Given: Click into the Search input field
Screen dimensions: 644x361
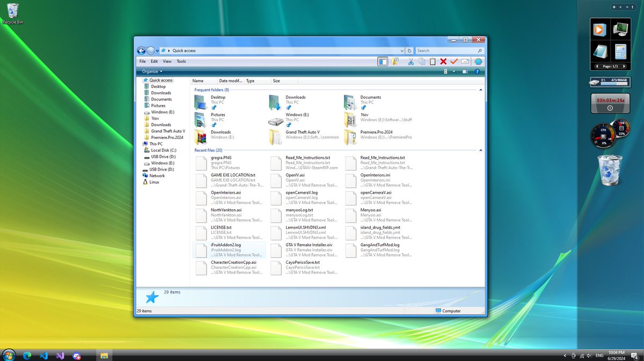Looking at the screenshot, I should pos(449,50).
